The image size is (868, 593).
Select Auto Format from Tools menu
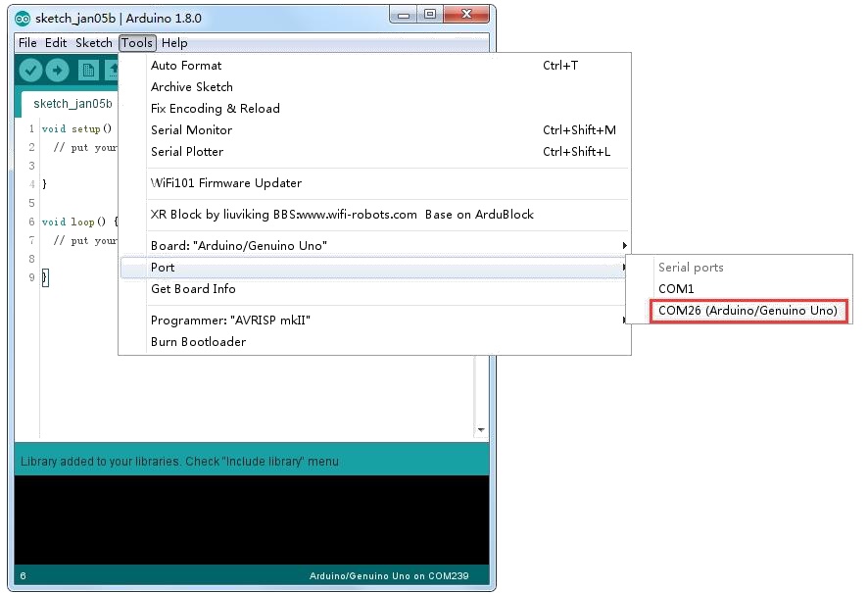pyautogui.click(x=375, y=66)
